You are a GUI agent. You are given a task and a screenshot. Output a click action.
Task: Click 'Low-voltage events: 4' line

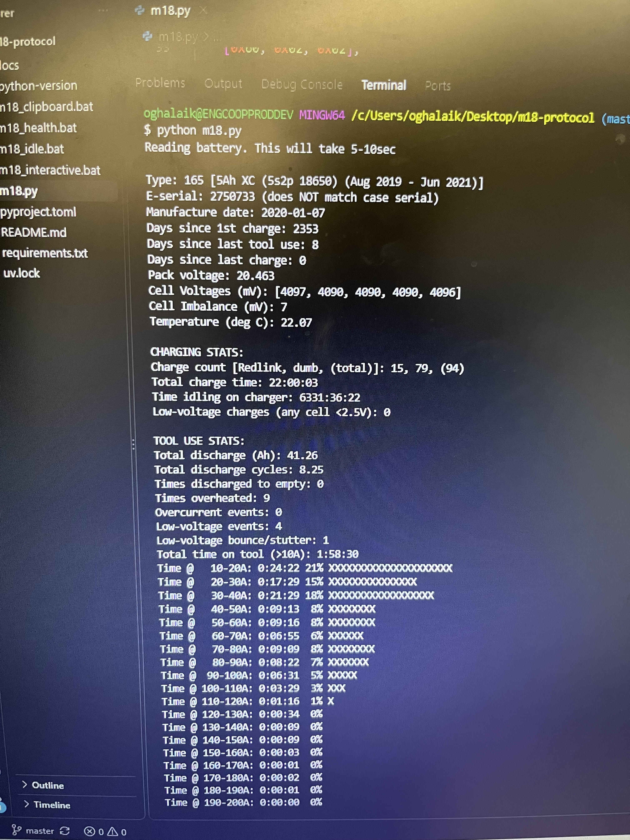coord(219,526)
